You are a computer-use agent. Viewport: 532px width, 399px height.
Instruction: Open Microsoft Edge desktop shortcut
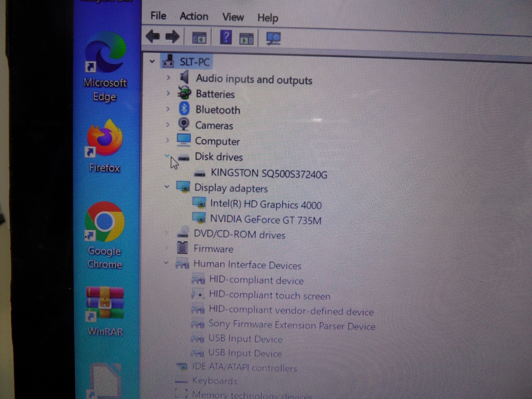(105, 66)
